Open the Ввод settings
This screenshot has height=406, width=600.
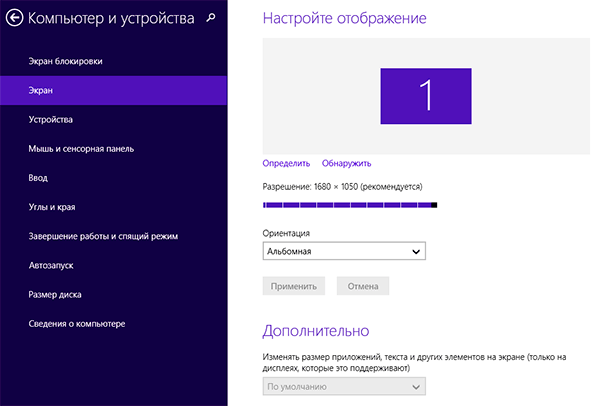pos(39,178)
